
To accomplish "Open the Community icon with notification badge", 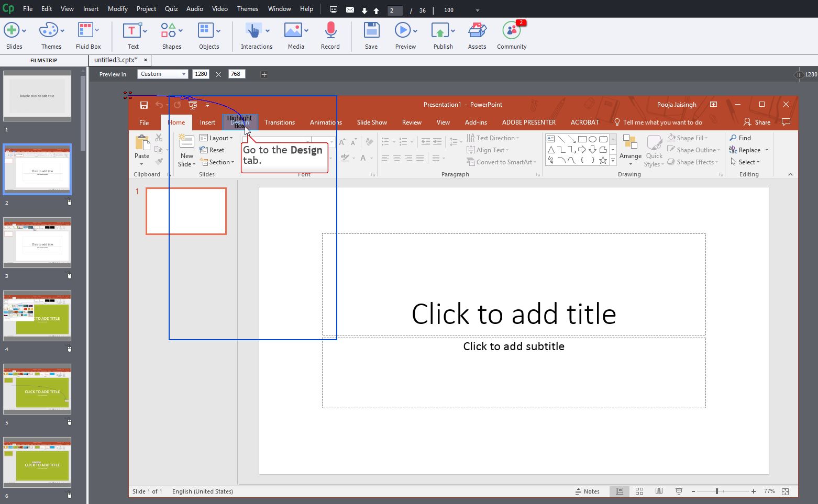I will pyautogui.click(x=511, y=31).
